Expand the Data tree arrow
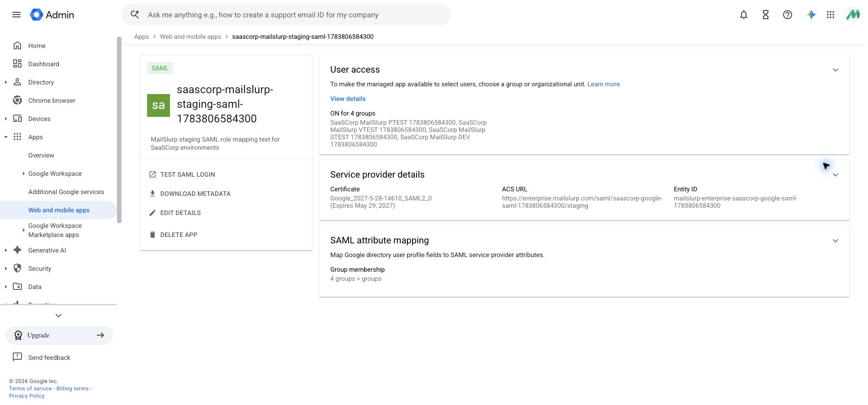The image size is (868, 405). tap(5, 287)
